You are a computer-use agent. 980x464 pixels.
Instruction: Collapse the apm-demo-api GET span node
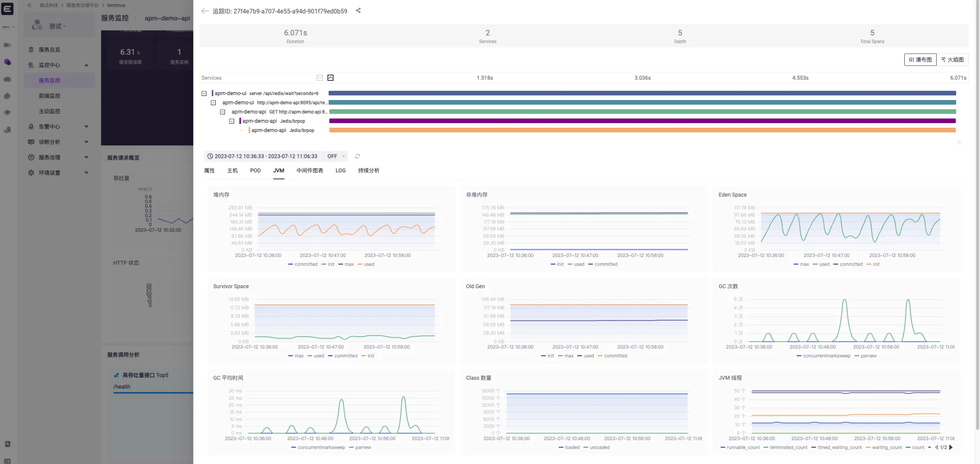tap(222, 112)
